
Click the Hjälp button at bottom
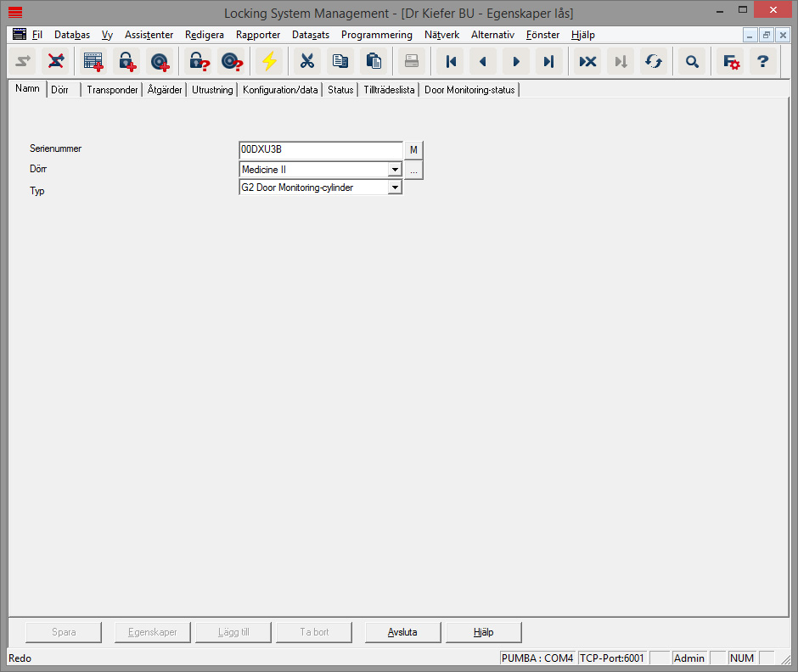click(x=484, y=632)
